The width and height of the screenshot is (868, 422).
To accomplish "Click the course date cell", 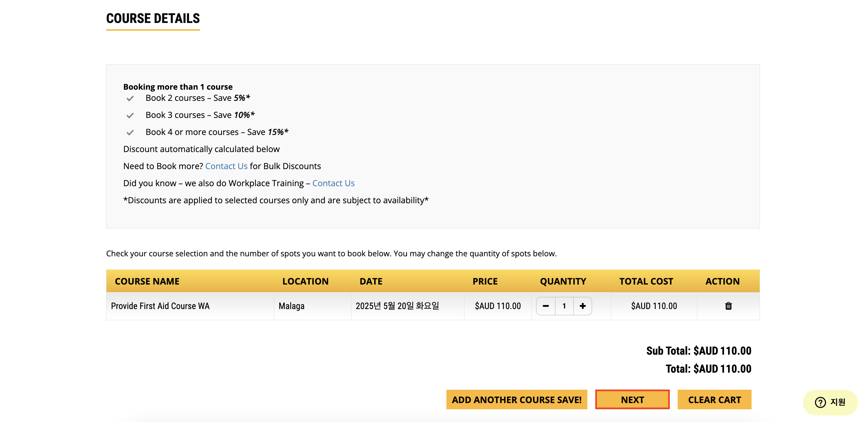I will pos(397,306).
